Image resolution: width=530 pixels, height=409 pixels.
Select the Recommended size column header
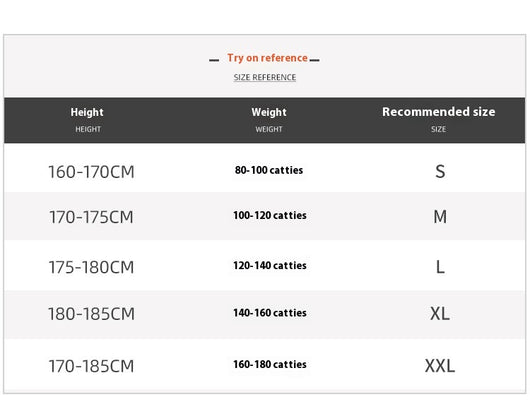(439, 120)
